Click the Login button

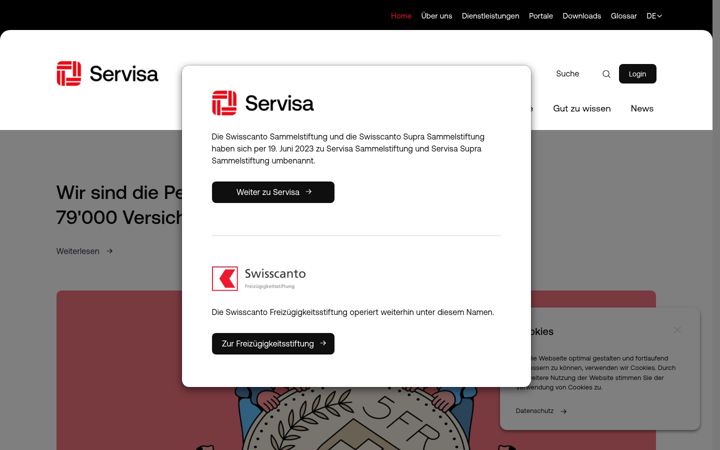[637, 74]
